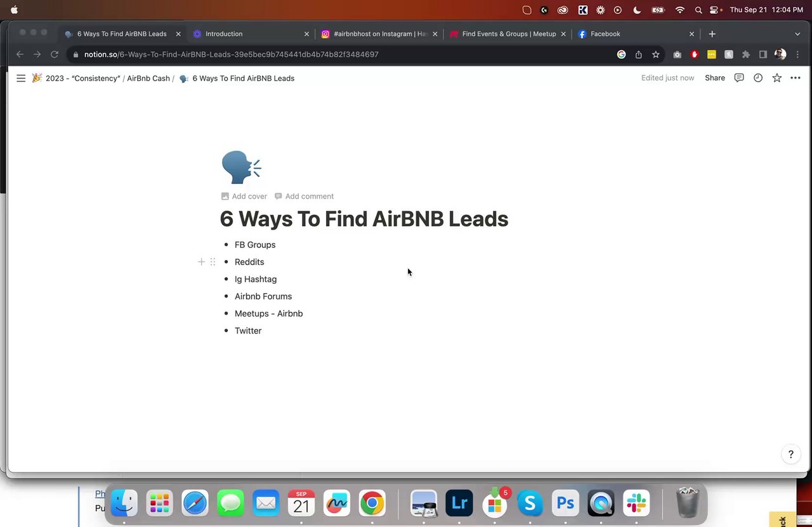Screen dimensions: 812x527
Task: Open the Chrome profile avatar
Action: click(780, 55)
